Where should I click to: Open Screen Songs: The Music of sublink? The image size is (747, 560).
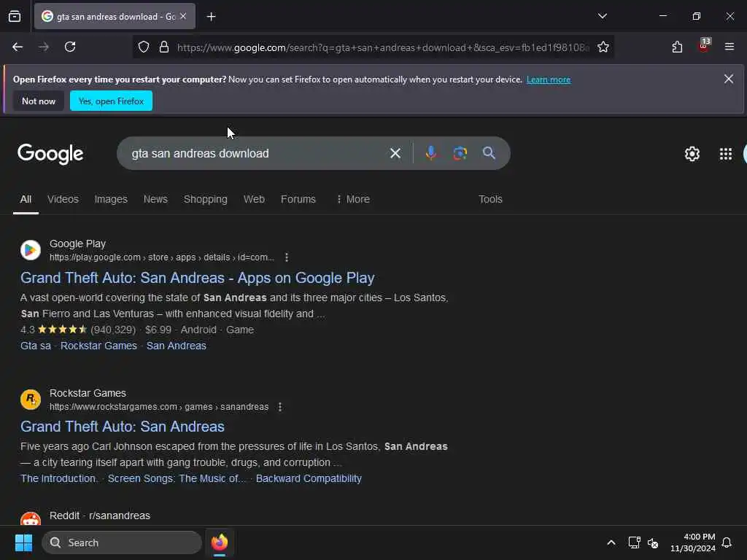point(176,478)
